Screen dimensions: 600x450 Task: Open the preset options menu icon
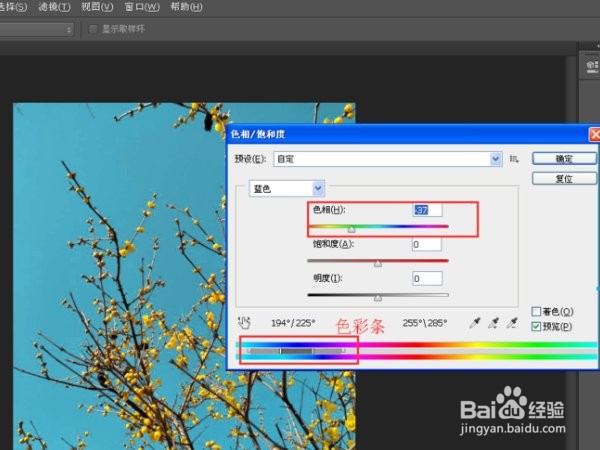point(514,159)
